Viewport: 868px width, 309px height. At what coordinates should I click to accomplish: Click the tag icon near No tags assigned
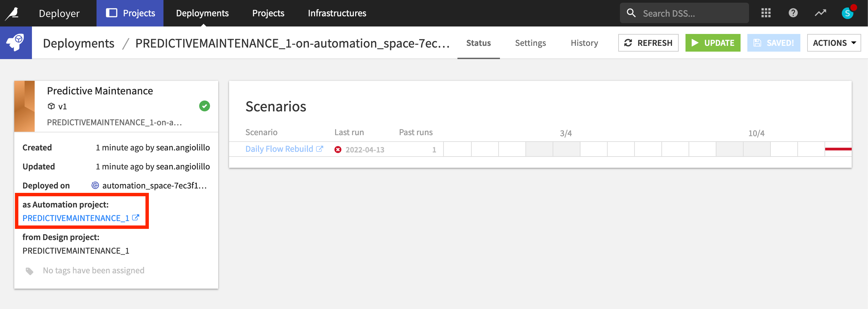click(x=29, y=270)
